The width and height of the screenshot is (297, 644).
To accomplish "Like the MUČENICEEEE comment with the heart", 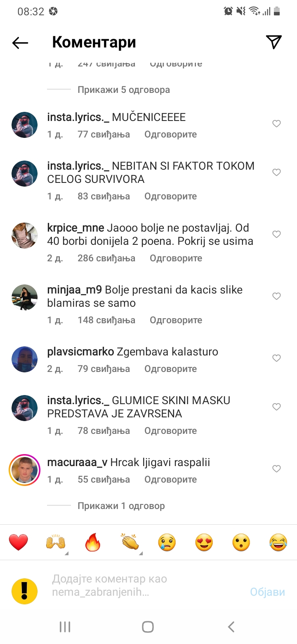I will [x=276, y=123].
